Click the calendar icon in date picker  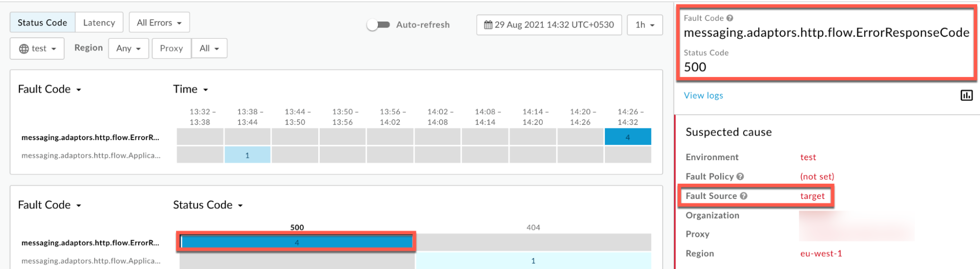click(x=488, y=25)
